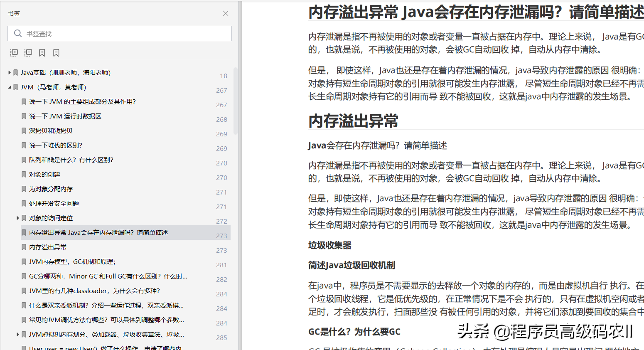Viewport: 644px width, 350px height.
Task: Click the collapse all bookmarks icon
Action: point(28,53)
